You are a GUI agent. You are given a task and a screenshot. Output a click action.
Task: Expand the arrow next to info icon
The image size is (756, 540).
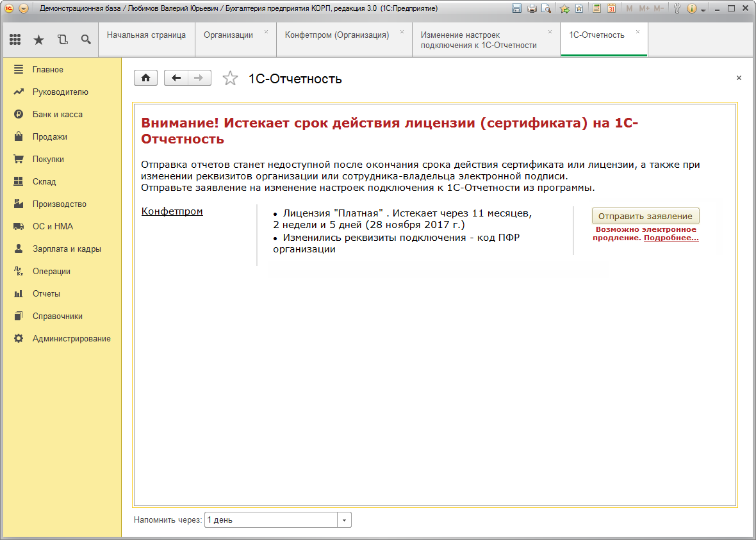click(703, 10)
